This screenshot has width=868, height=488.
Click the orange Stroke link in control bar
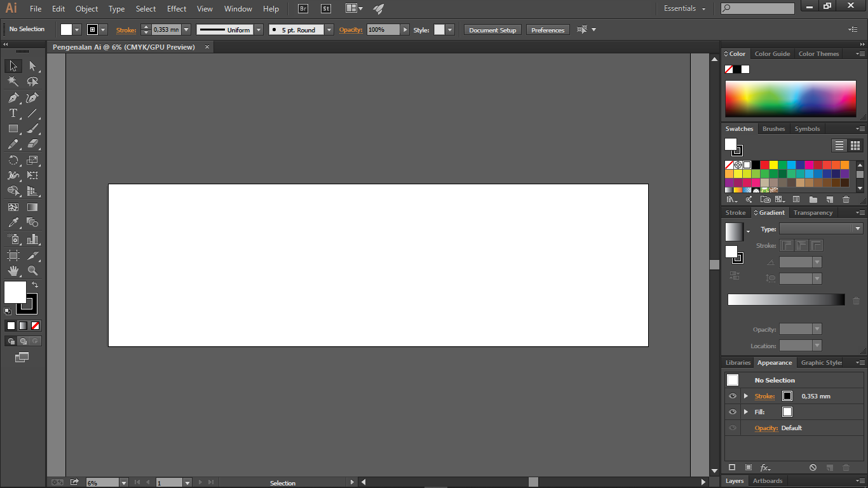pyautogui.click(x=126, y=30)
